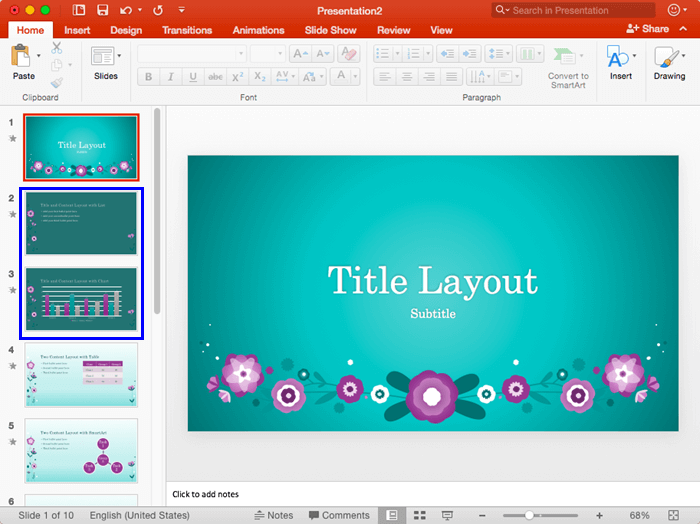
Task: Click the Cut scissors icon
Action: click(x=56, y=47)
